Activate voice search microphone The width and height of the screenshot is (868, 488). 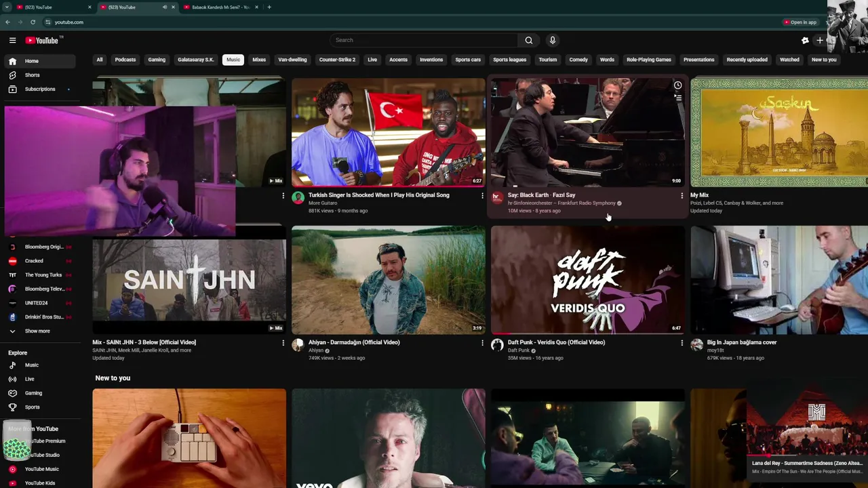coord(553,40)
